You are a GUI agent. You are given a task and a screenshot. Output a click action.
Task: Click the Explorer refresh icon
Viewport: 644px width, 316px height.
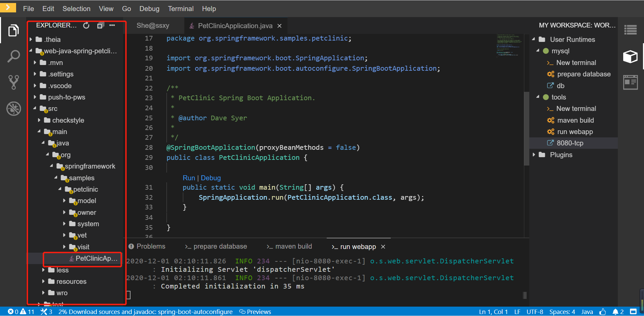(86, 25)
